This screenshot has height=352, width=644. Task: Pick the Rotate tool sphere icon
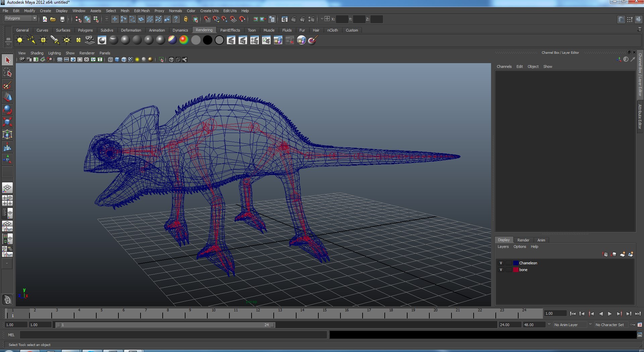(x=7, y=110)
